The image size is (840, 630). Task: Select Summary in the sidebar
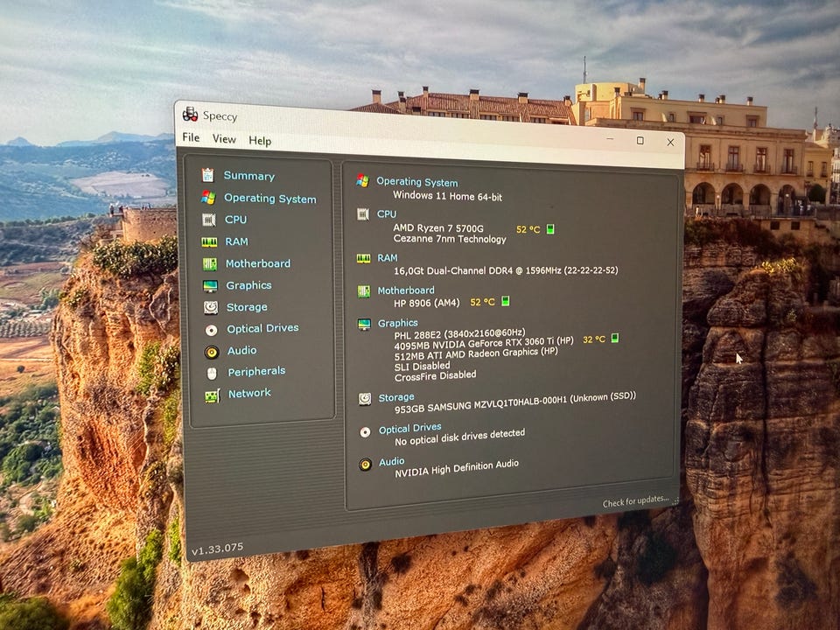click(249, 176)
